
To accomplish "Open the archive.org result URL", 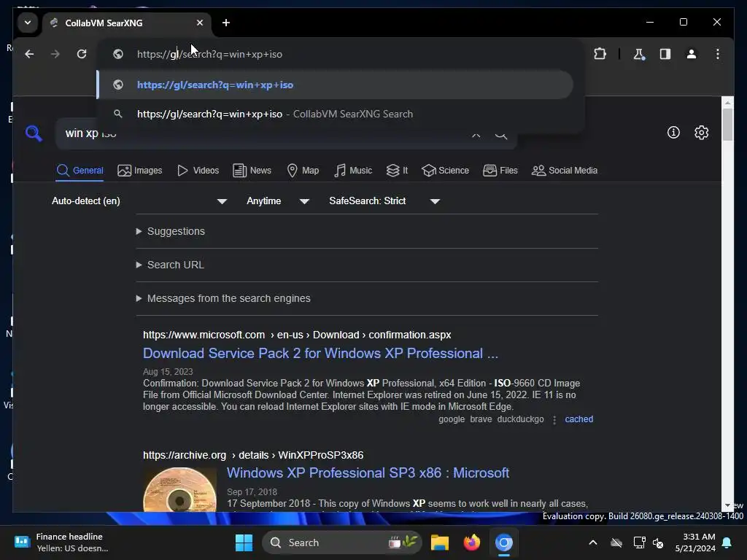I will coord(253,455).
